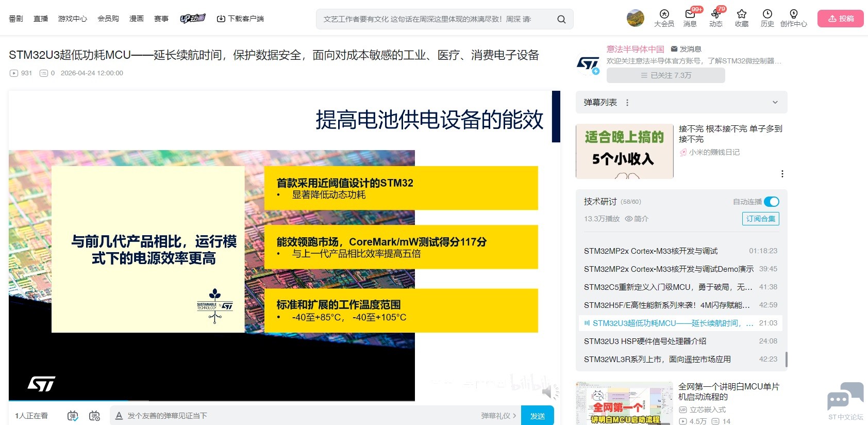868x425 pixels.
Task: Click the view count play icon
Action: point(14,73)
